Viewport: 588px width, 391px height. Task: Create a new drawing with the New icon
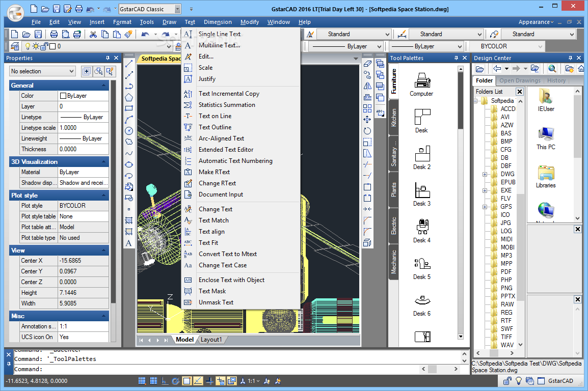coord(15,35)
